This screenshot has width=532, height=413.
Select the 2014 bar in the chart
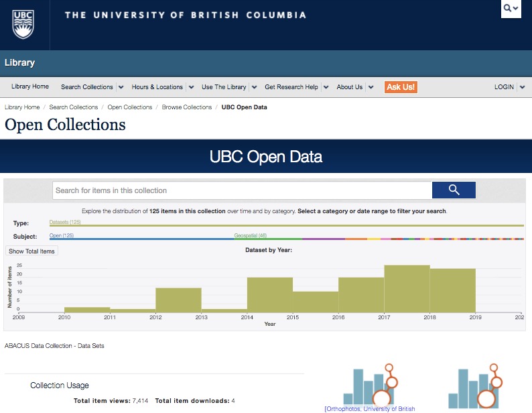270,295
